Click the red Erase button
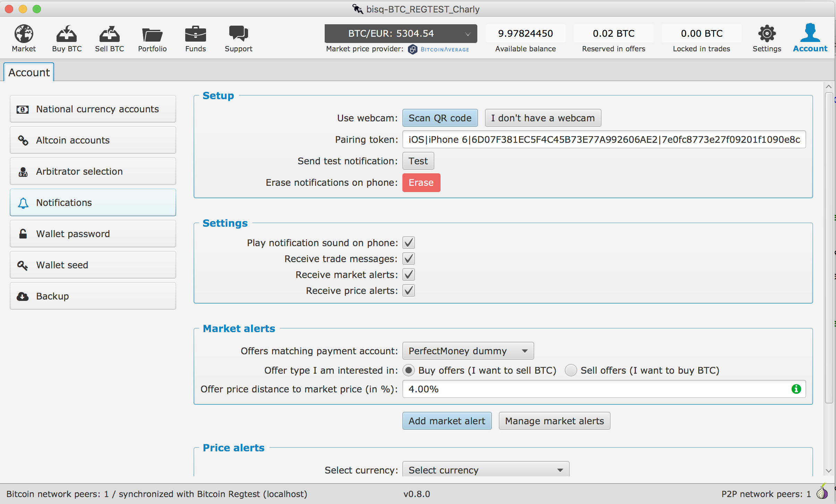Viewport: 836px width, 504px height. click(x=421, y=182)
